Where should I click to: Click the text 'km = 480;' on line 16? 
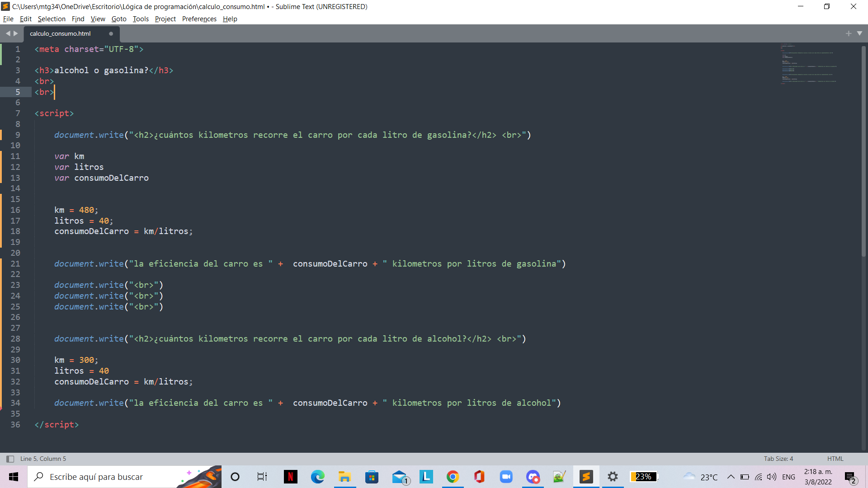pyautogui.click(x=76, y=210)
